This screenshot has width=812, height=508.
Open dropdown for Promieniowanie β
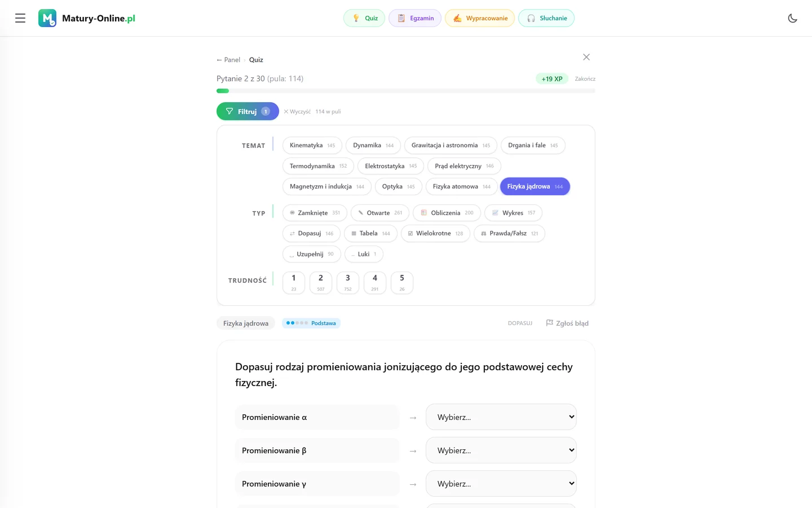tap(501, 450)
